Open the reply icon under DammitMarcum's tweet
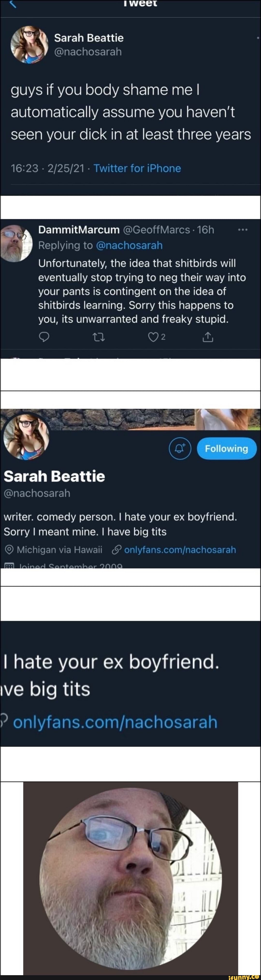The height and width of the screenshot is (980, 261). pos(44,337)
